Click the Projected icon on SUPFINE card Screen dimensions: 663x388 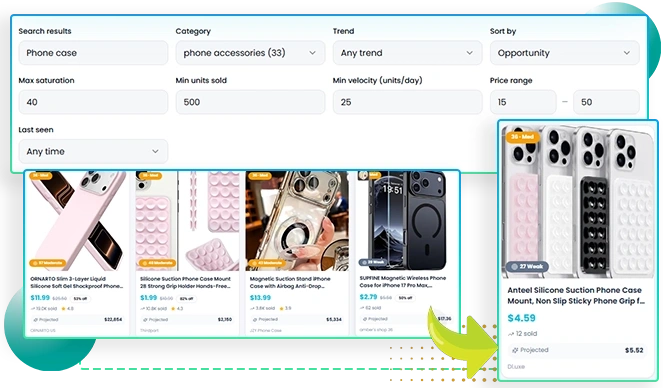pos(365,319)
